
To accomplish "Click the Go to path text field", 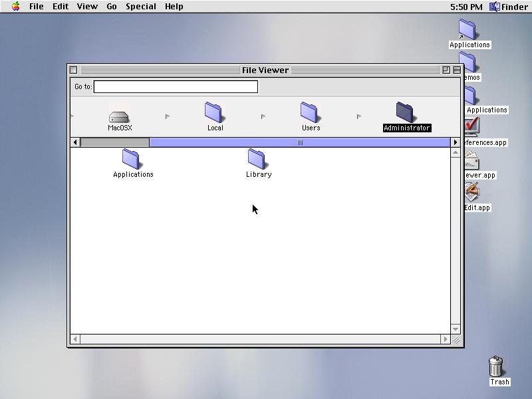I will click(176, 86).
